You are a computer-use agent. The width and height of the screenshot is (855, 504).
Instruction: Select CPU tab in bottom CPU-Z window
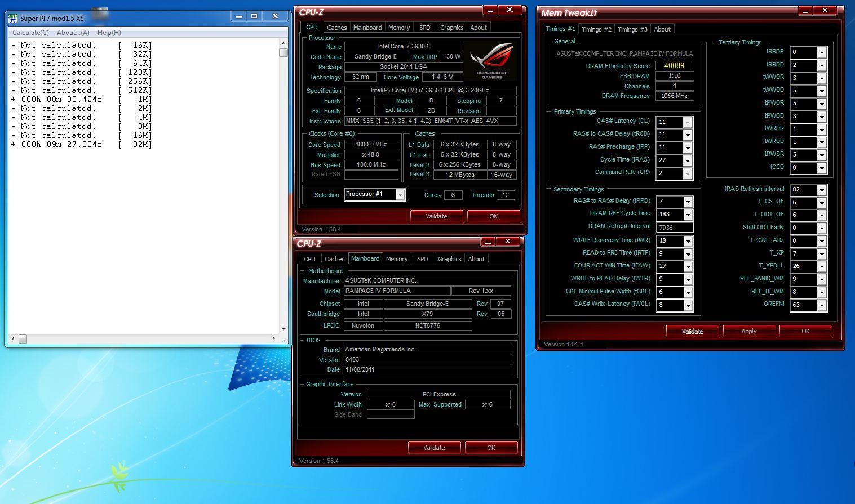point(310,259)
